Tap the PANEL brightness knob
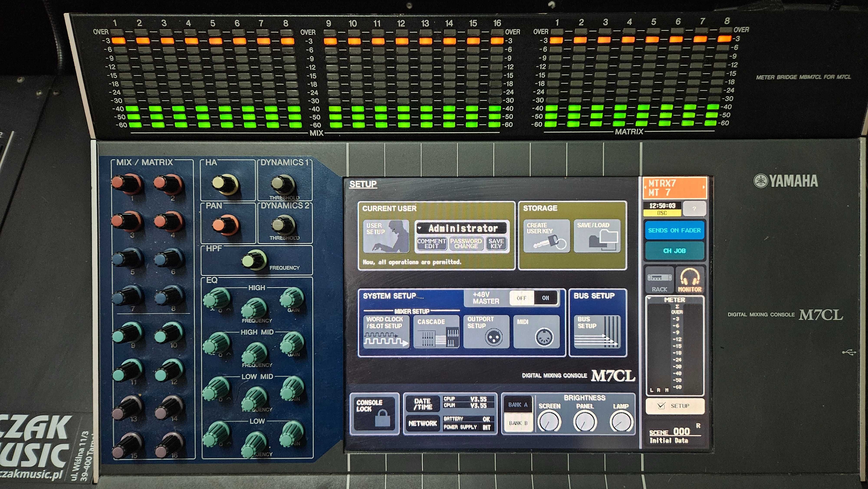The width and height of the screenshot is (868, 489). (585, 421)
